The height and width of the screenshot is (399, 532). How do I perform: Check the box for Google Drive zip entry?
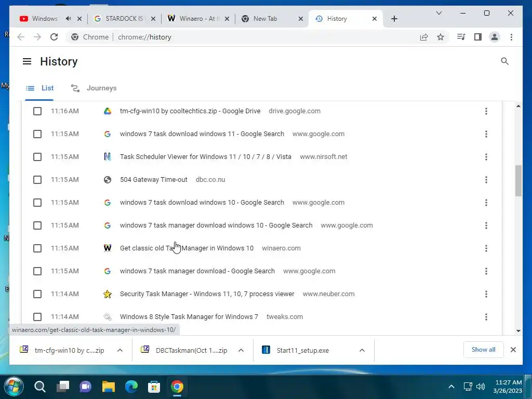pos(37,111)
